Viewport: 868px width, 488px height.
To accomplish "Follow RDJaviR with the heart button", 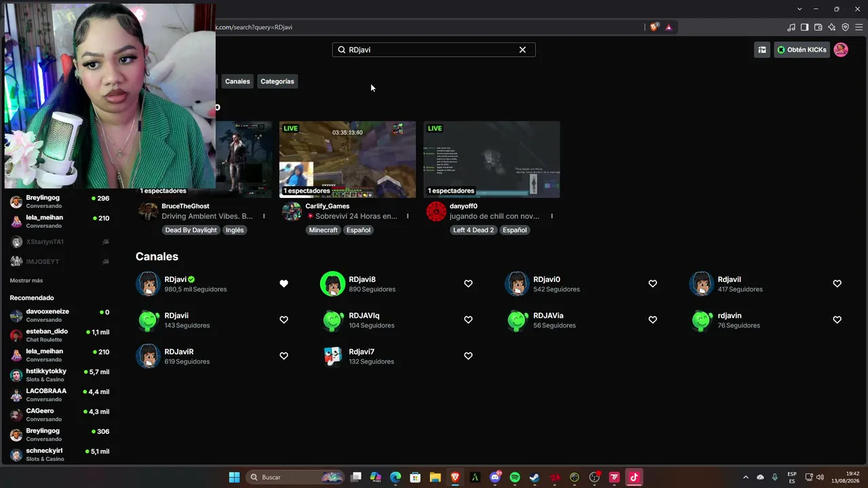I will click(x=283, y=356).
